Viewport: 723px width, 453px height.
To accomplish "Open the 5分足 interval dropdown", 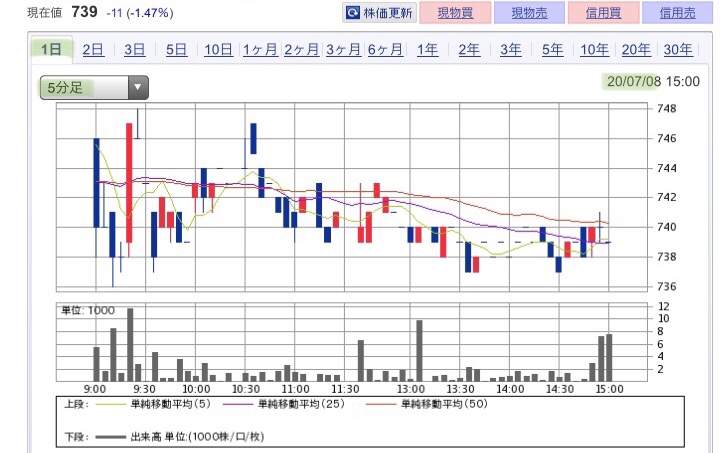I will [94, 87].
